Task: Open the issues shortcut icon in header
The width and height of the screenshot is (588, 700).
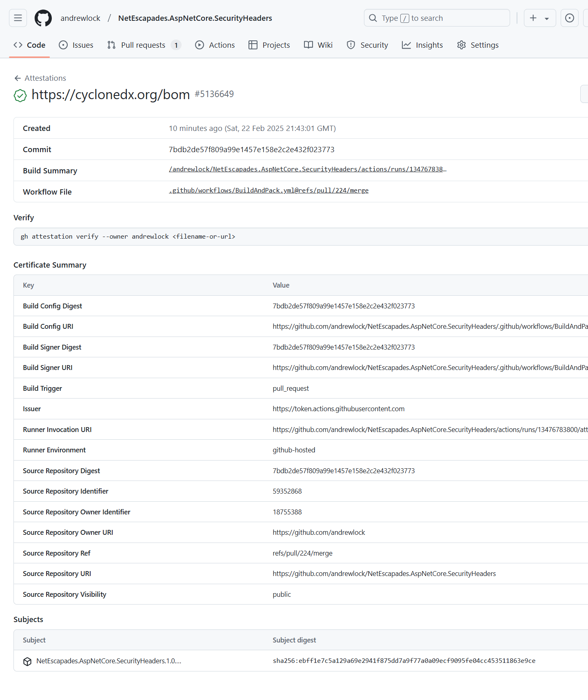Action: (x=570, y=18)
